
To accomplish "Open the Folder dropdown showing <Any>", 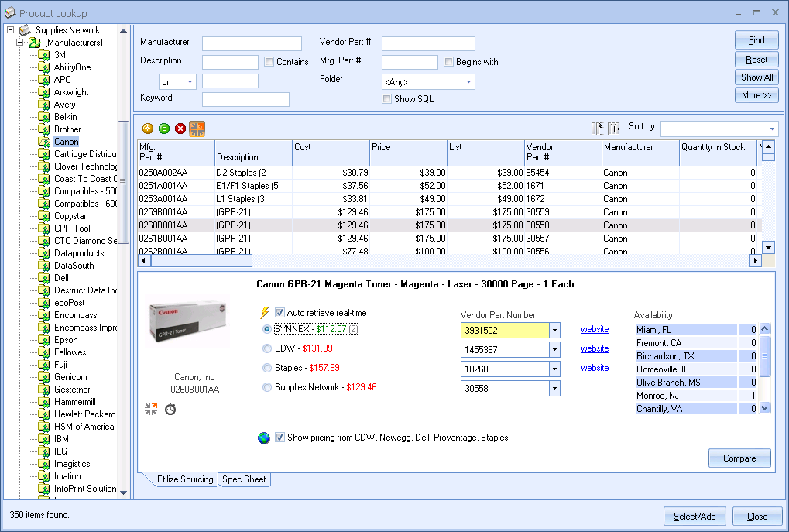I will pos(468,82).
